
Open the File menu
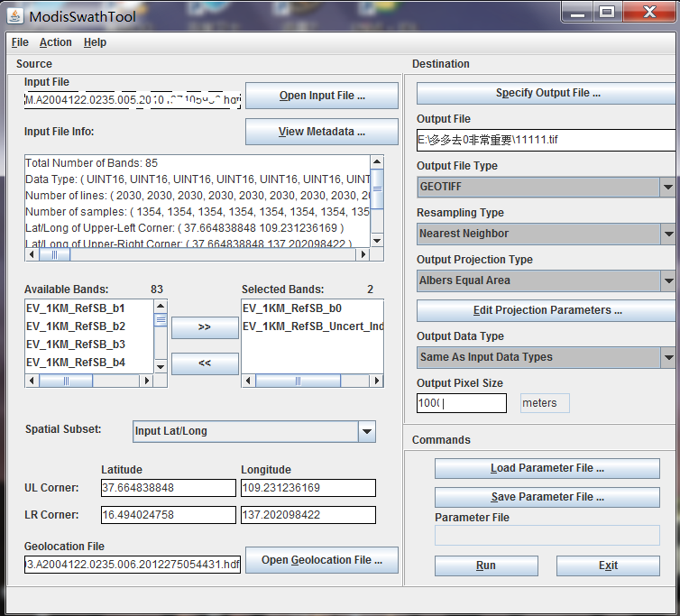tap(20, 42)
